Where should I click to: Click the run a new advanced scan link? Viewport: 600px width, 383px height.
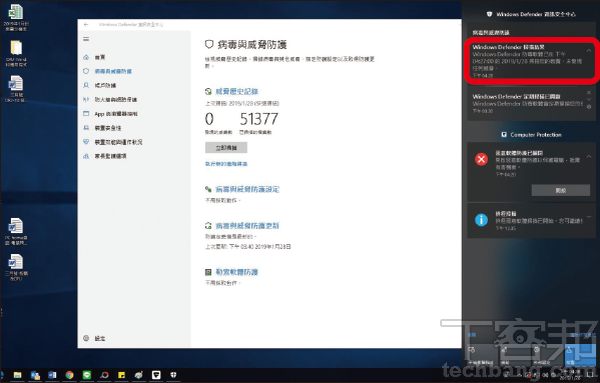coord(226,164)
